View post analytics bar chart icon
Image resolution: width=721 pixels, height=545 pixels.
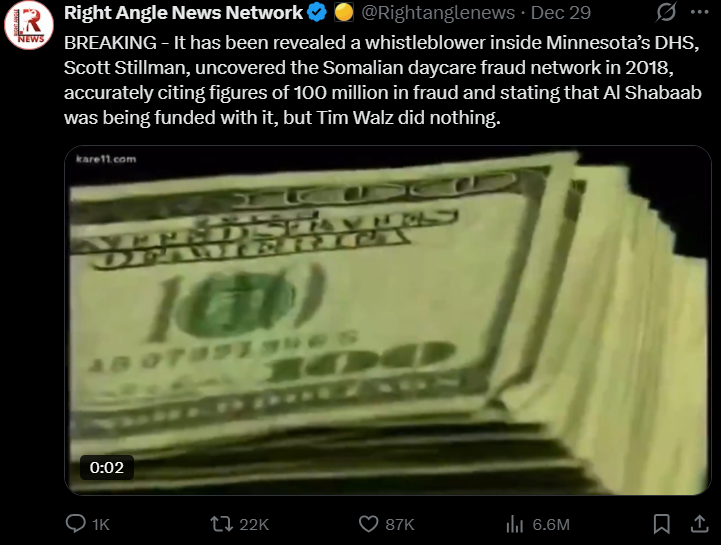pos(515,524)
